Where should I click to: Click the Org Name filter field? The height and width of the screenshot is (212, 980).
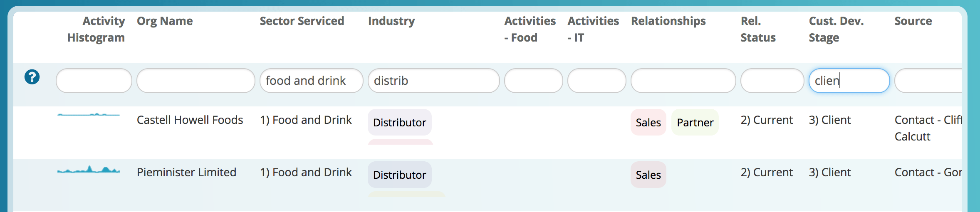(196, 81)
